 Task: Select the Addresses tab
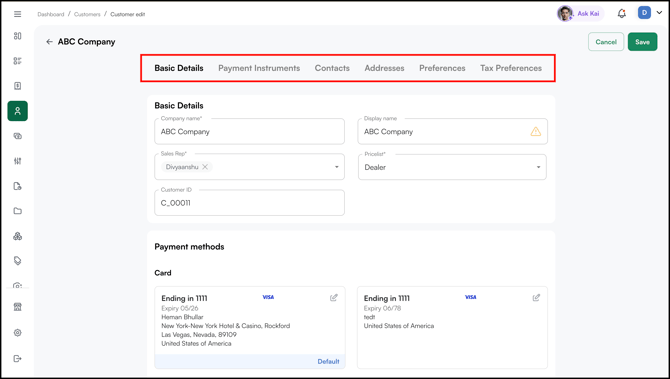click(x=384, y=68)
